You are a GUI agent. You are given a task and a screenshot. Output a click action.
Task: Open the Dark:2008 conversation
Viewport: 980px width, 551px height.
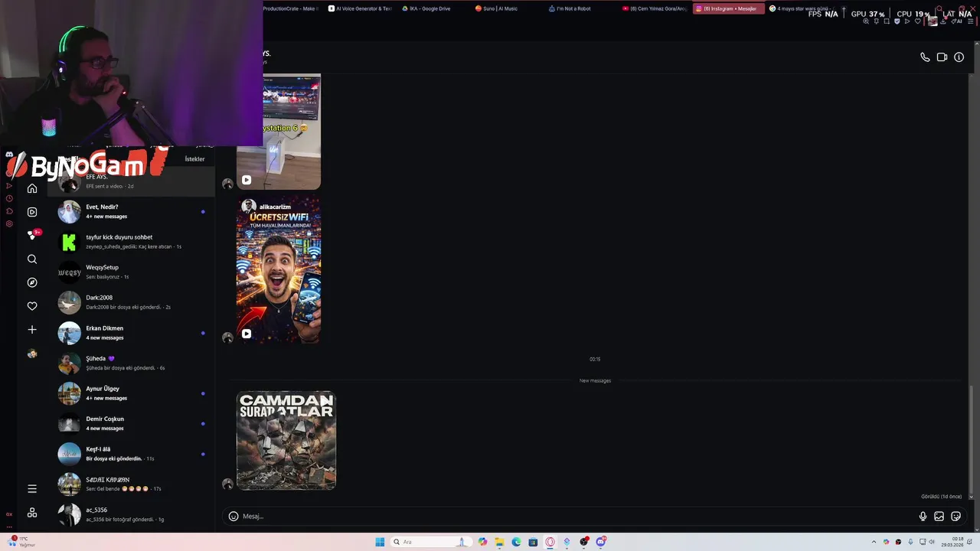131,302
